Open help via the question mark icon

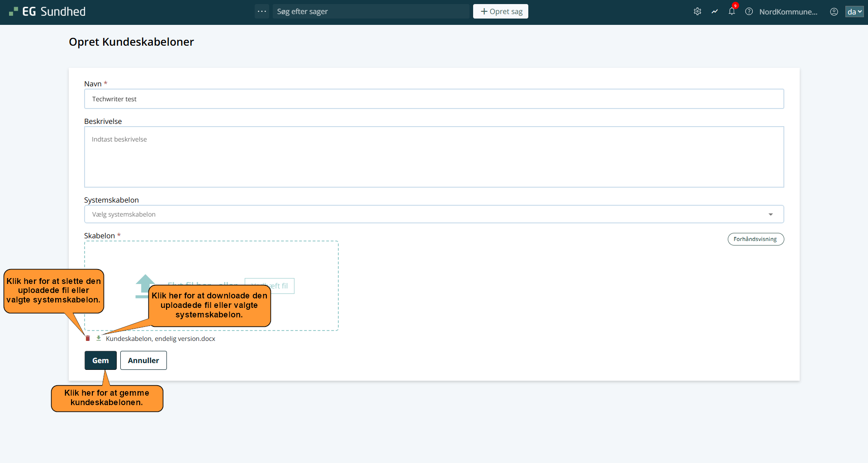(749, 12)
